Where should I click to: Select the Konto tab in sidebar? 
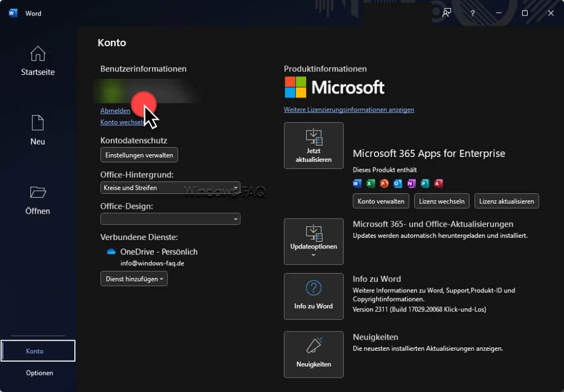[38, 351]
